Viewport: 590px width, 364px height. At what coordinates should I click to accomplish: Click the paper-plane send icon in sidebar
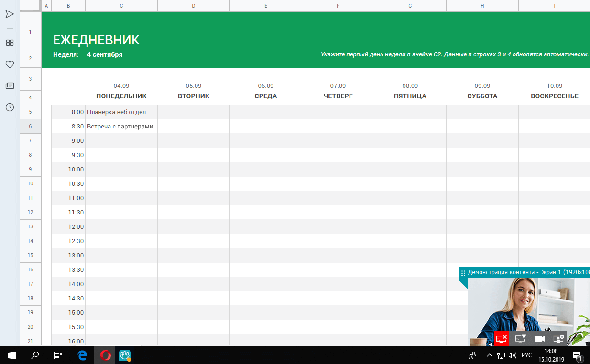10,14
